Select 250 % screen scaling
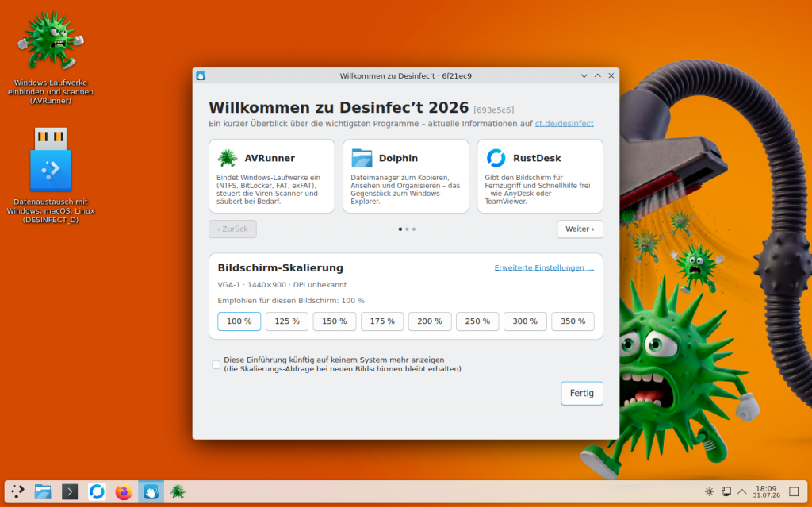Screen dimensions: 812x508 (x=477, y=321)
